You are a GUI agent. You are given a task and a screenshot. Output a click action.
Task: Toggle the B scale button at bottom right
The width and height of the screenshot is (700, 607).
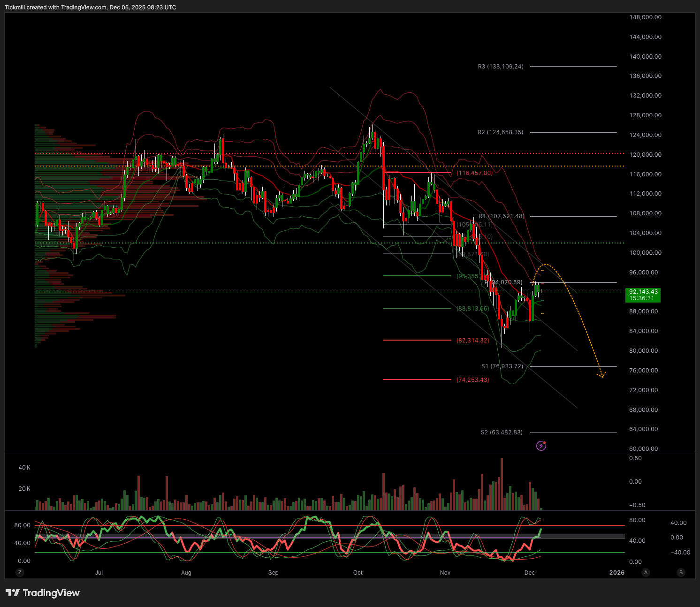coord(681,572)
